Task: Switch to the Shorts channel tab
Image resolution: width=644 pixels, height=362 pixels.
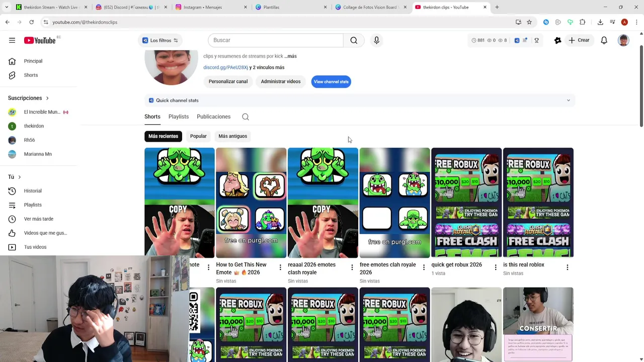Action: pyautogui.click(x=152, y=117)
